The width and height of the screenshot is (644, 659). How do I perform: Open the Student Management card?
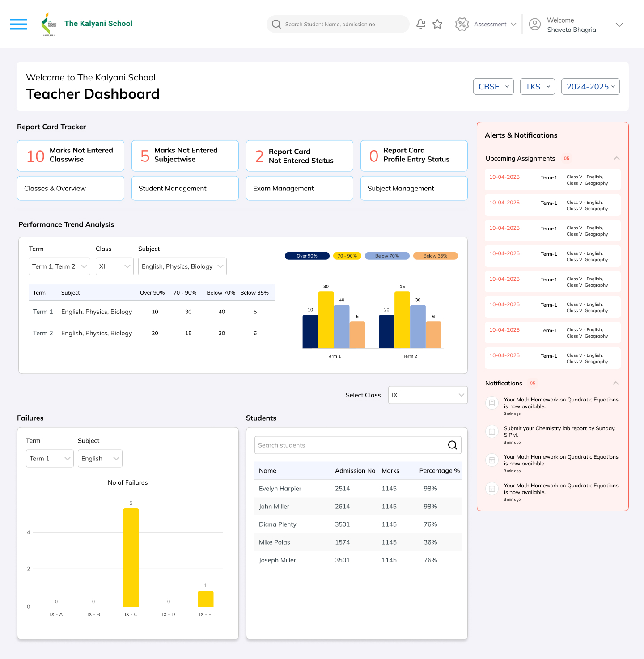click(x=185, y=188)
